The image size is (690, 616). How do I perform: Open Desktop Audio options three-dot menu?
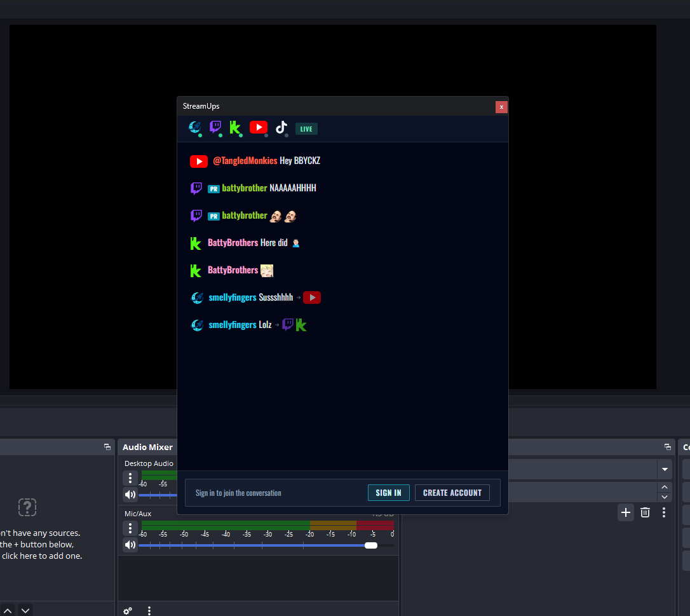click(x=130, y=478)
